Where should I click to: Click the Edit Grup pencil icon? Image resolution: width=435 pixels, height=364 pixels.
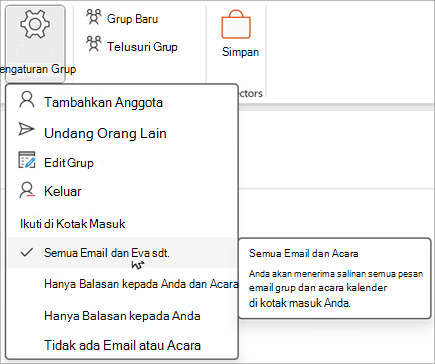tap(27, 160)
